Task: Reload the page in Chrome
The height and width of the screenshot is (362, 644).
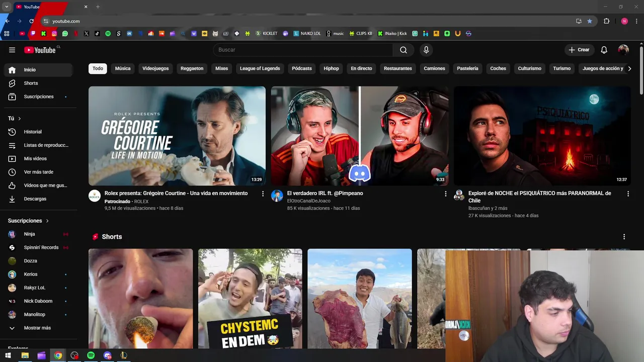Action: pos(31,21)
